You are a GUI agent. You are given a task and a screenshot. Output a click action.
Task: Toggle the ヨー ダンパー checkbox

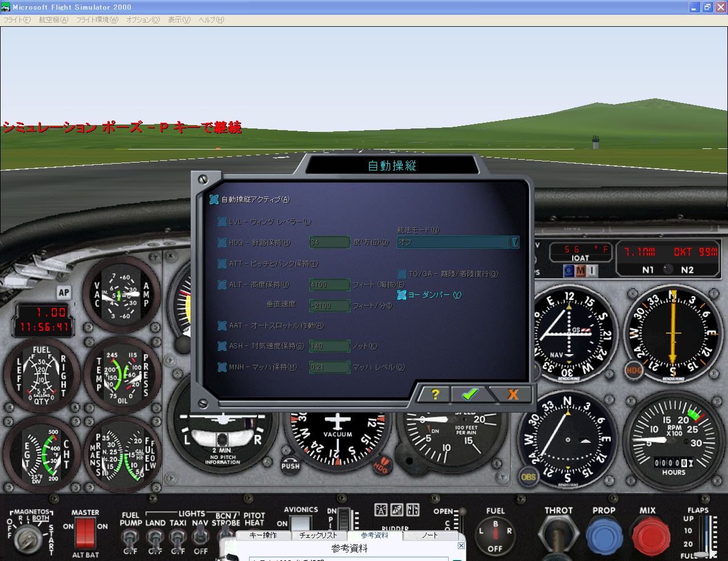(402, 295)
